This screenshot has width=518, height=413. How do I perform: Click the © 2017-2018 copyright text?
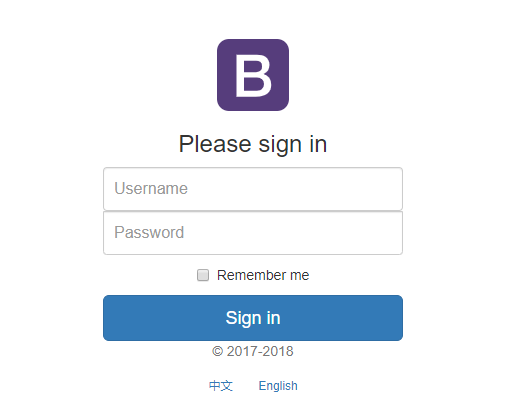coord(253,351)
